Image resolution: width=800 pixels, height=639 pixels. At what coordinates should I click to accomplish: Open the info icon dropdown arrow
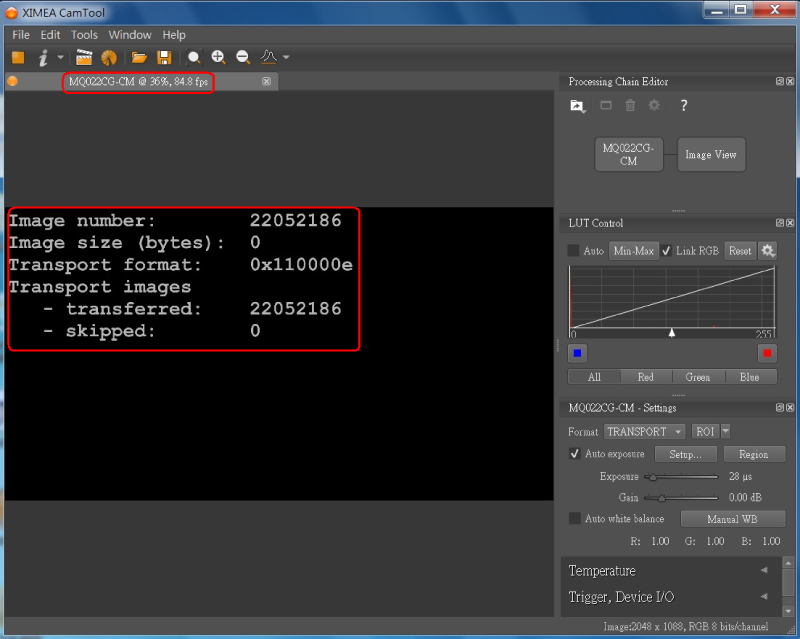tap(60, 57)
